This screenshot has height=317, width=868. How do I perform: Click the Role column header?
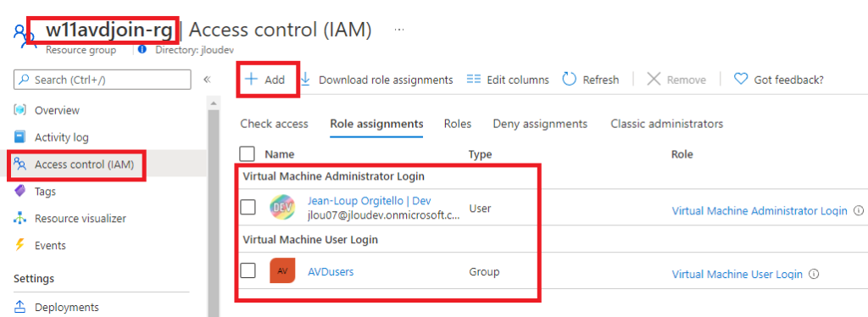(682, 154)
